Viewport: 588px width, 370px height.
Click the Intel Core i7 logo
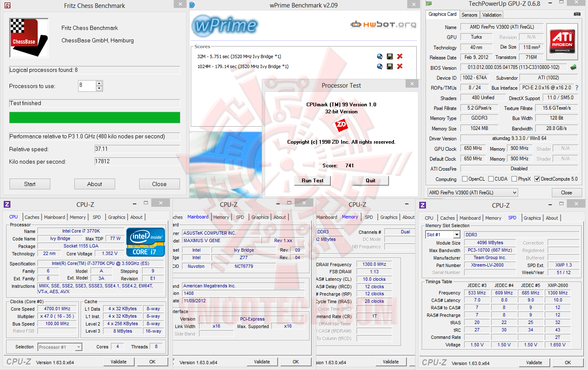[145, 242]
